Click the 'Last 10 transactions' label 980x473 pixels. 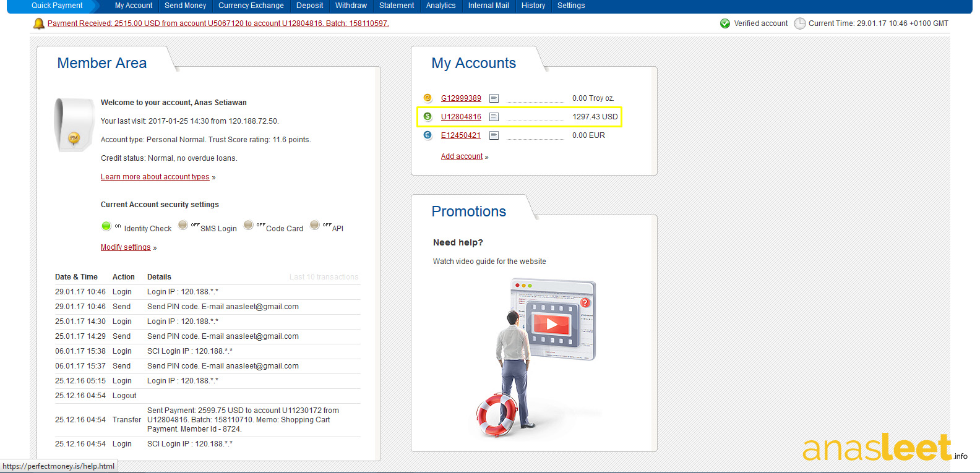pyautogui.click(x=324, y=277)
